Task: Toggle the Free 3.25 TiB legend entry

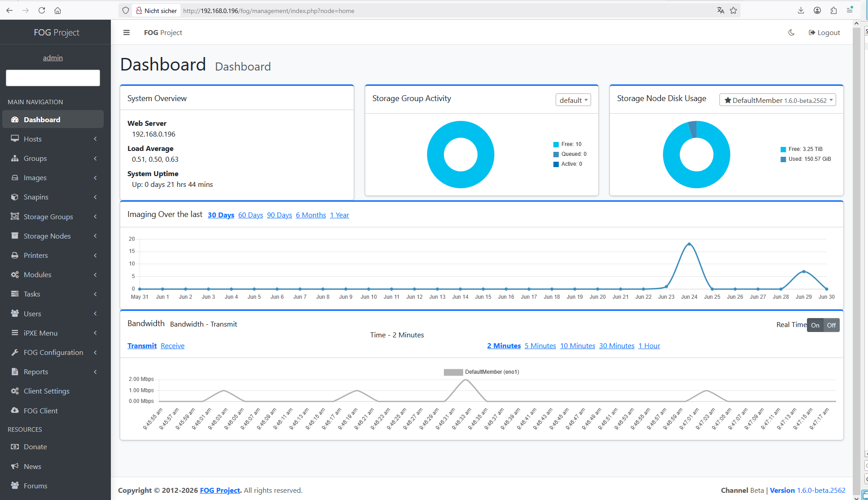Action: 802,149
